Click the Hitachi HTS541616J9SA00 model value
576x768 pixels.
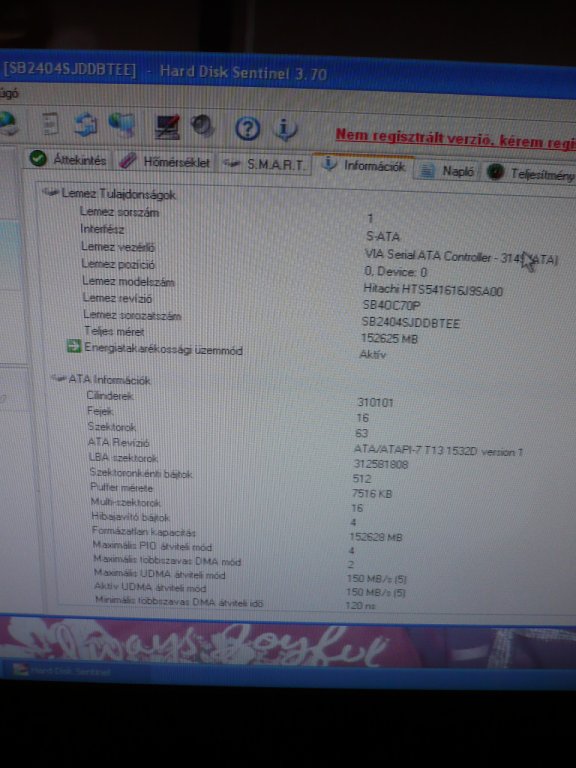[x=433, y=289]
